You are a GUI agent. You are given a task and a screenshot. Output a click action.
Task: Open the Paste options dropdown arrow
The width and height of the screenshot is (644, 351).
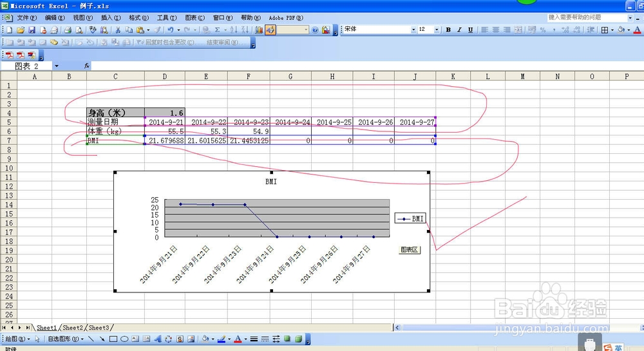pos(148,30)
